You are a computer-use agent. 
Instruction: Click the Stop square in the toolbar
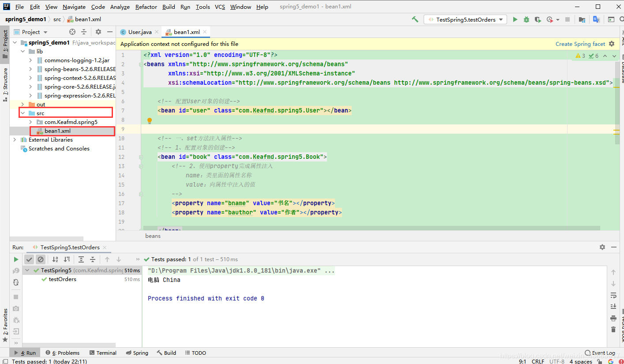568,19
